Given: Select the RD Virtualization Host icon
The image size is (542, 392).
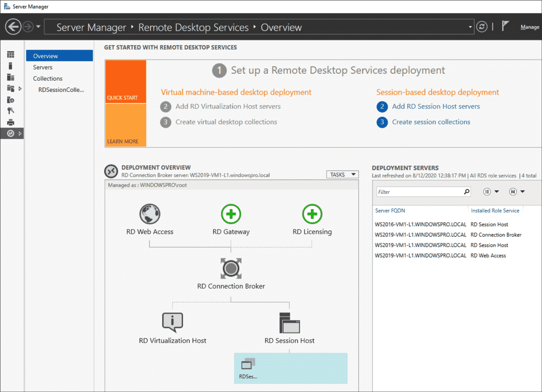Looking at the screenshot, I should [x=173, y=322].
